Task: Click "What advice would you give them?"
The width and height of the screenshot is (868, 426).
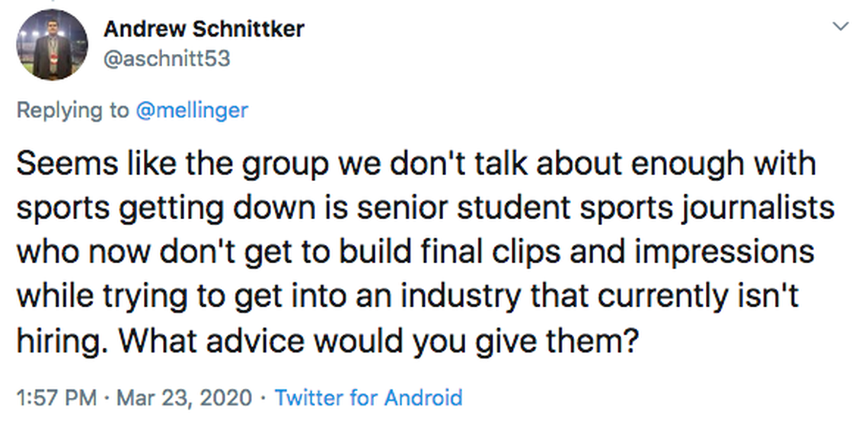Action: 377,339
